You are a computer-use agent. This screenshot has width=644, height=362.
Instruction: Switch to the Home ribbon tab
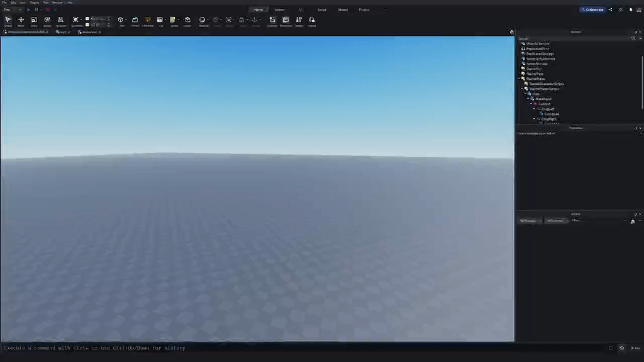258,9
